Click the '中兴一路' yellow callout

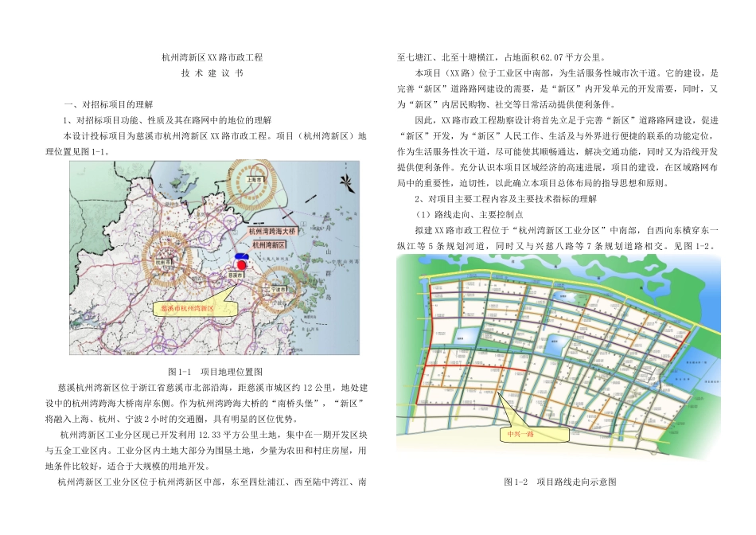click(x=534, y=434)
